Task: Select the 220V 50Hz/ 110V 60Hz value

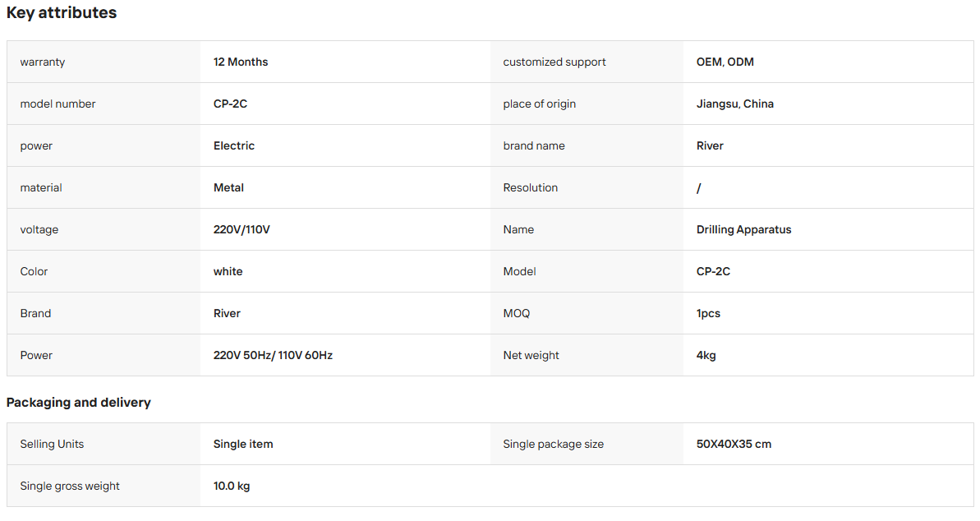Action: pos(273,355)
